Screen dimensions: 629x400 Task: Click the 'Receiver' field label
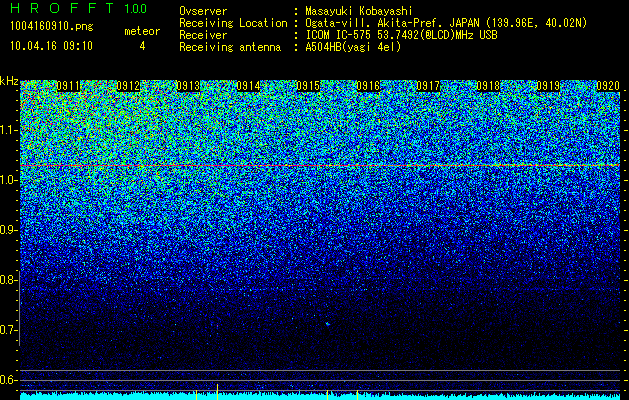click(x=203, y=35)
